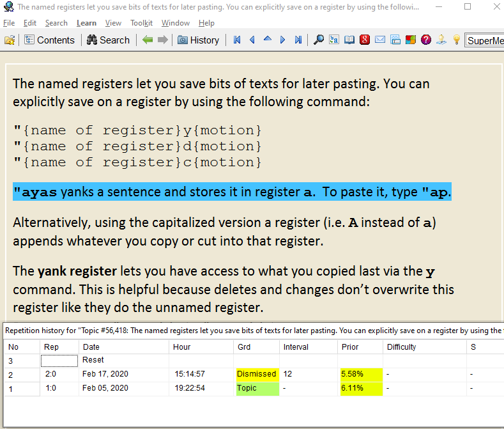Viewport: 504px width, 429px height.
Task: Click the Search binoculars toolbar button
Action: click(108, 40)
